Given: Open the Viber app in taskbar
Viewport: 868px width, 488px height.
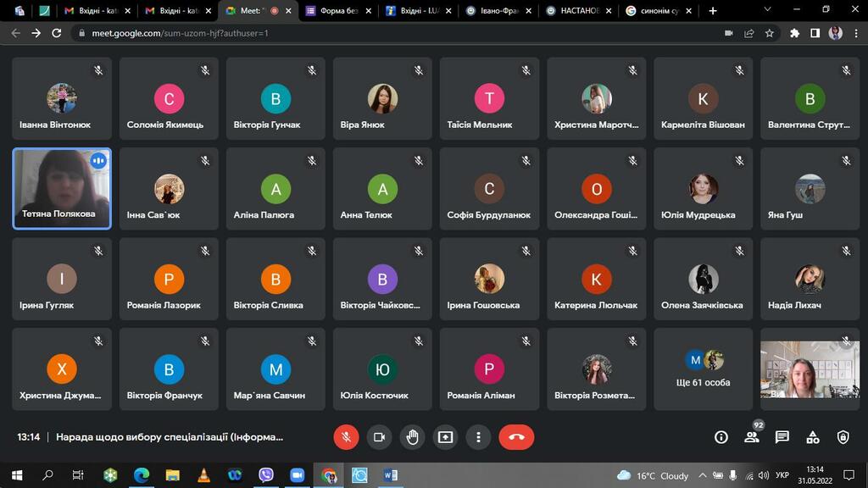Looking at the screenshot, I should click(266, 474).
